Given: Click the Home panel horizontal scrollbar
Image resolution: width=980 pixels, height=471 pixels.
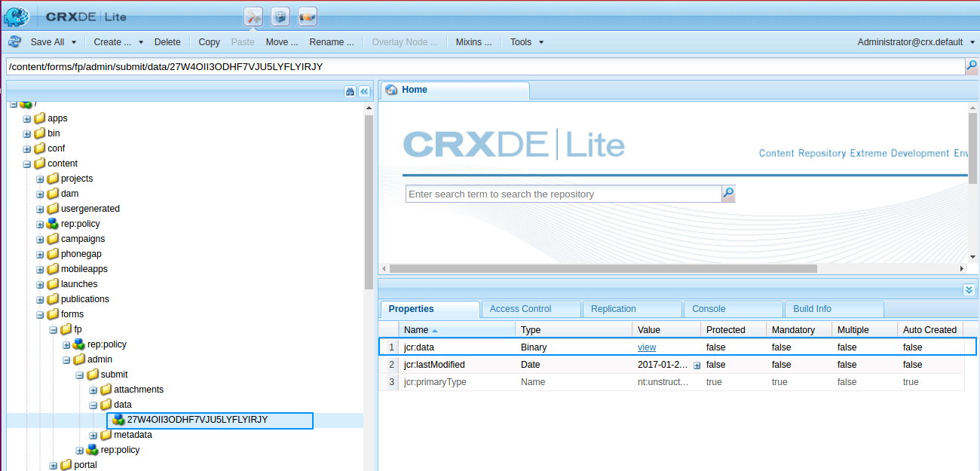Looking at the screenshot, I should (x=603, y=268).
